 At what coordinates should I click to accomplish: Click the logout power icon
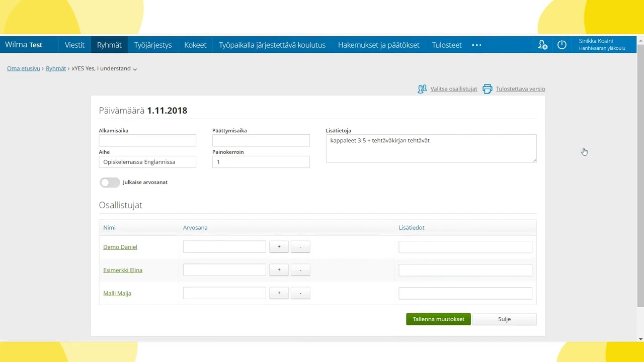point(561,45)
